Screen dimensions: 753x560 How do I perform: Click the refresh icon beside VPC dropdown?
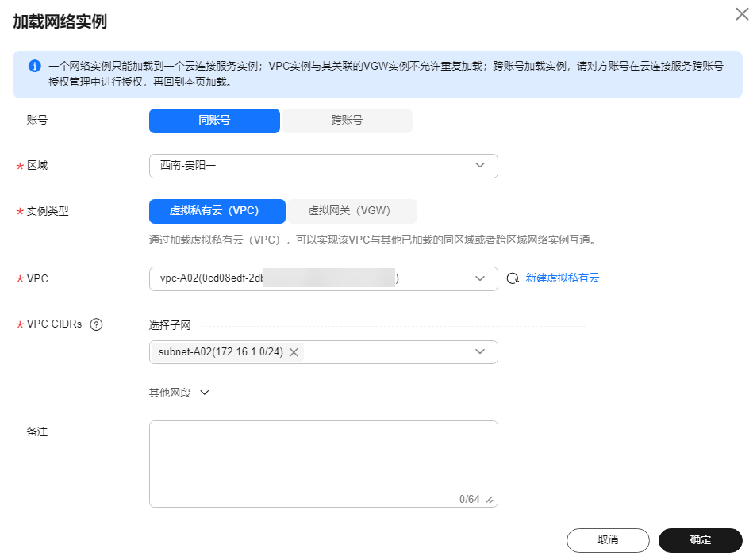(513, 278)
